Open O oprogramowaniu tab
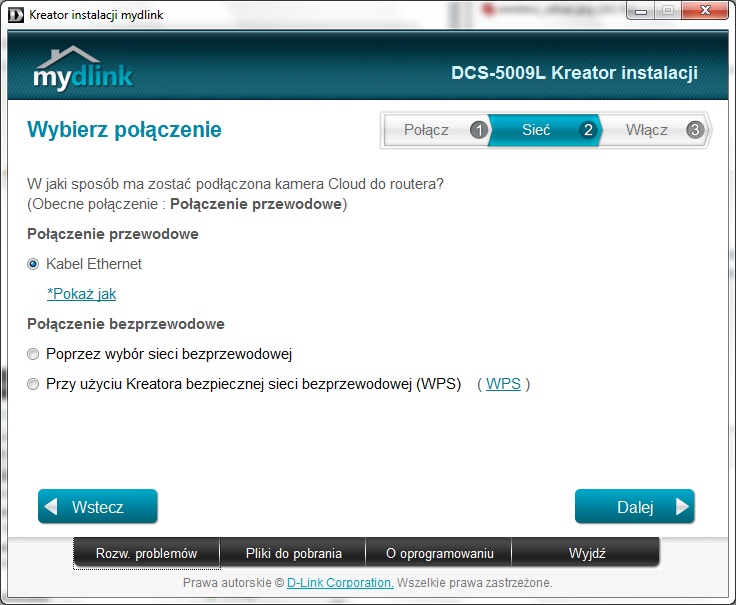Image resolution: width=736 pixels, height=605 pixels. point(439,553)
